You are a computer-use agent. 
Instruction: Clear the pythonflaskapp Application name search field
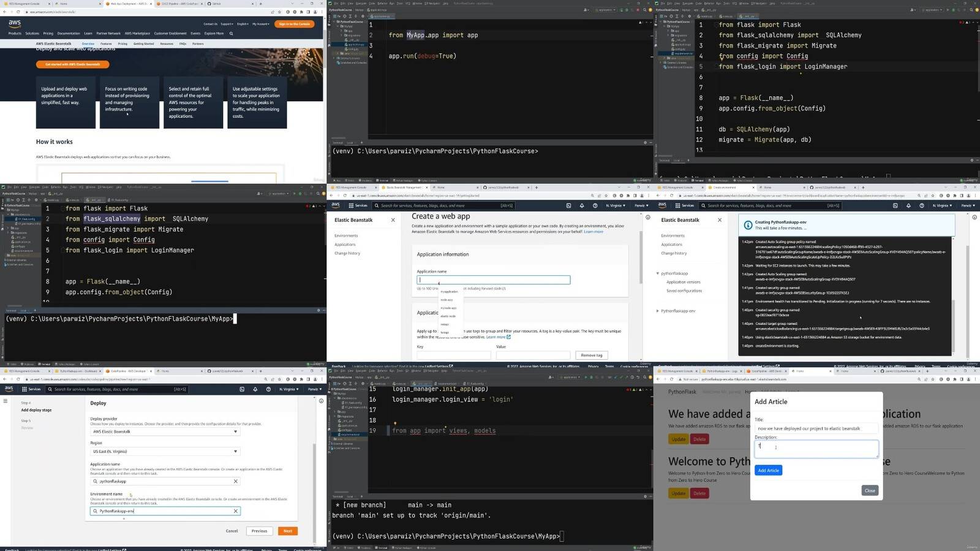(235, 481)
